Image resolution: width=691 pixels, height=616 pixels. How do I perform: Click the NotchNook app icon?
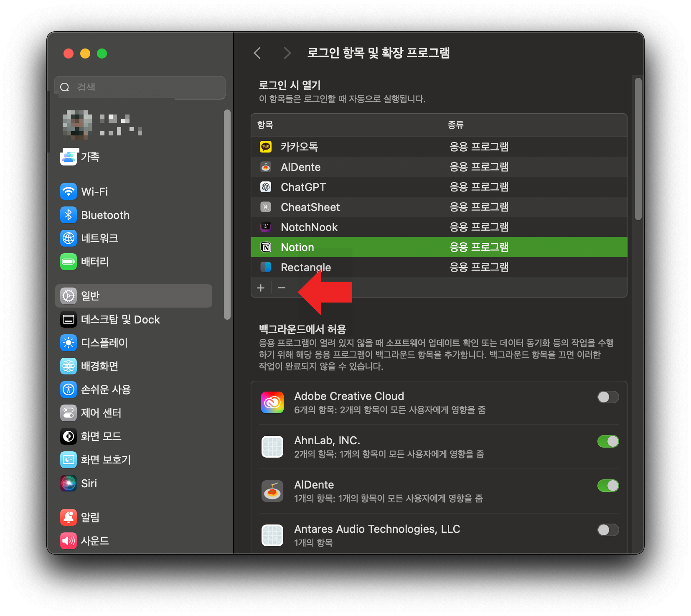[266, 227]
